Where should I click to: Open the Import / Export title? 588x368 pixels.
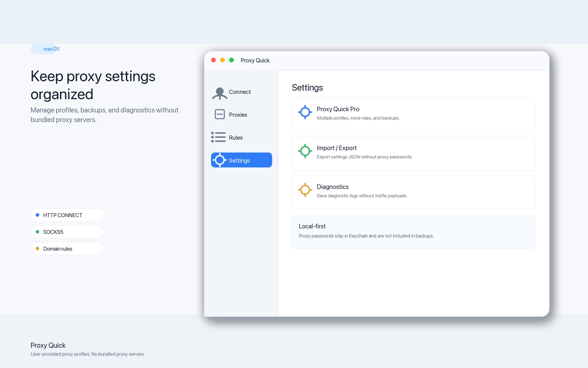(336, 148)
